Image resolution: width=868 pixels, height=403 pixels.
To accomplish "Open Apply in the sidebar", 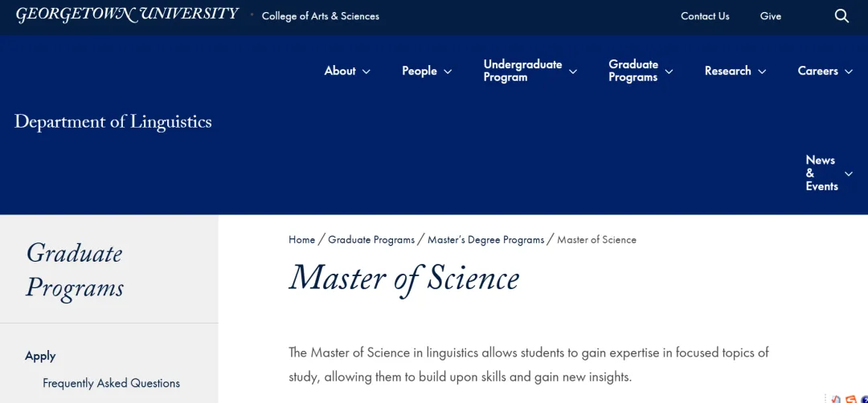I will click(x=40, y=356).
